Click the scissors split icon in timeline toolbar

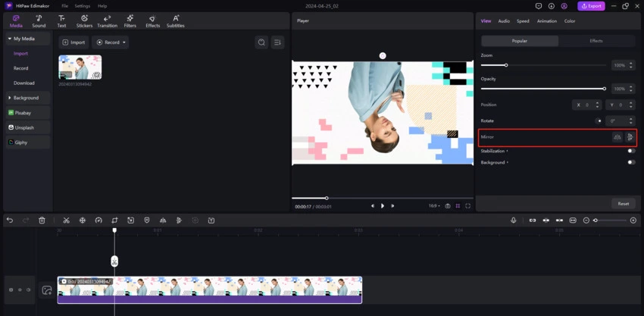(66, 221)
